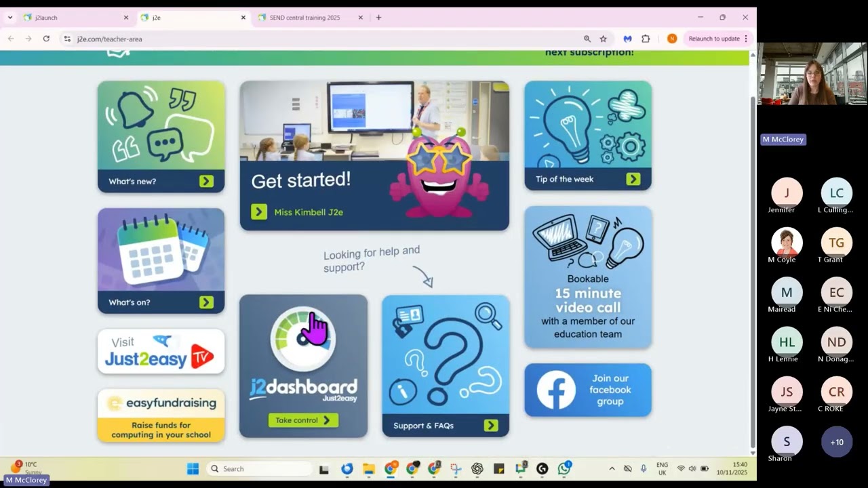Open a new browser tab
The image size is (868, 488).
(x=378, y=18)
